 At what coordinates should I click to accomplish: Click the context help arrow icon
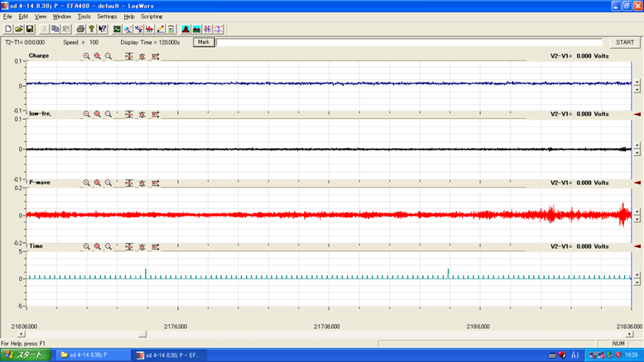(x=102, y=29)
